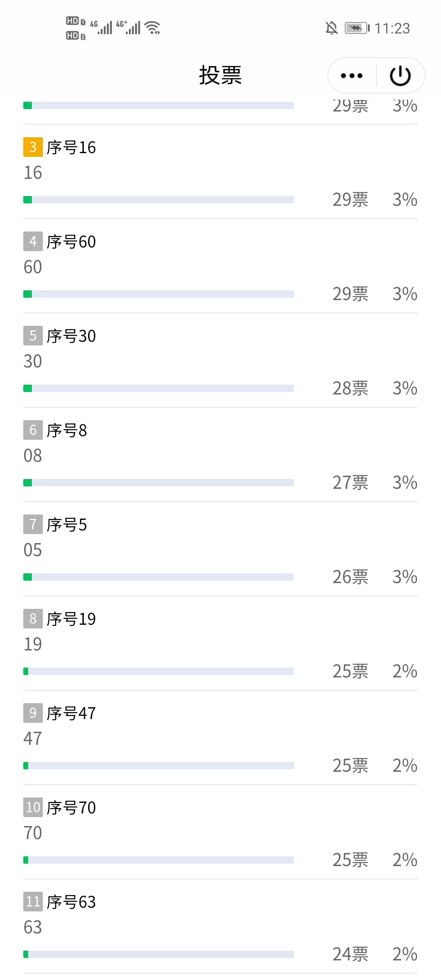Image resolution: width=441 pixels, height=980 pixels.
Task: Select the 序号16 vote entry
Action: (x=71, y=147)
